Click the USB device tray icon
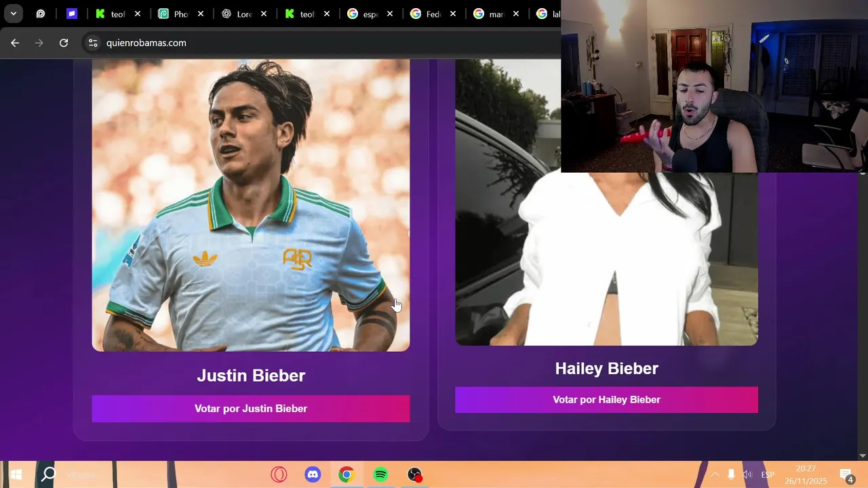868x488 pixels. [731, 474]
